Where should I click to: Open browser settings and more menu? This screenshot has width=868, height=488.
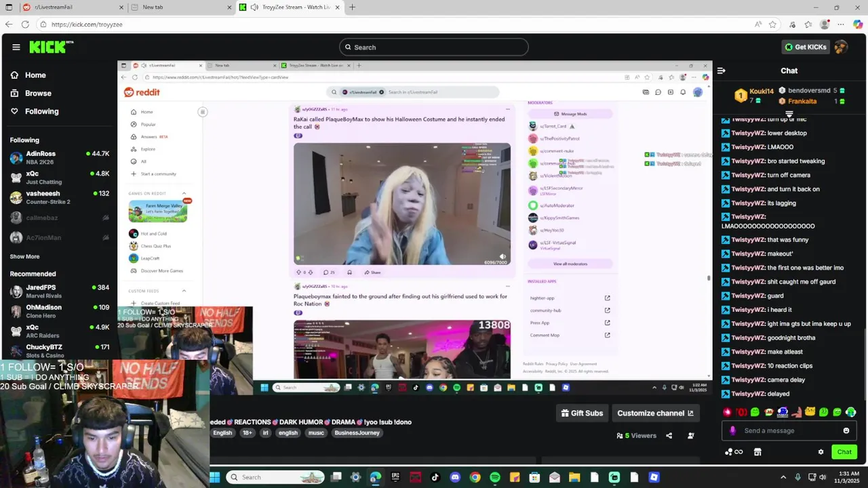tap(841, 24)
